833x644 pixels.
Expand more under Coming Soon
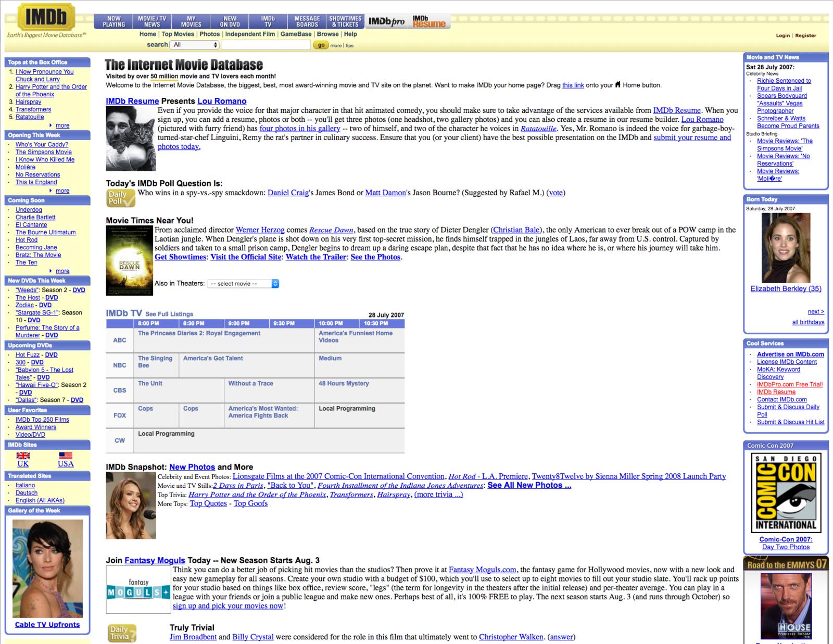coord(62,271)
